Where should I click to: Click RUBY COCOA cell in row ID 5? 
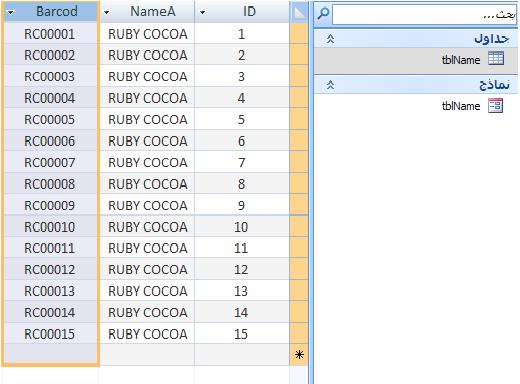click(x=148, y=119)
